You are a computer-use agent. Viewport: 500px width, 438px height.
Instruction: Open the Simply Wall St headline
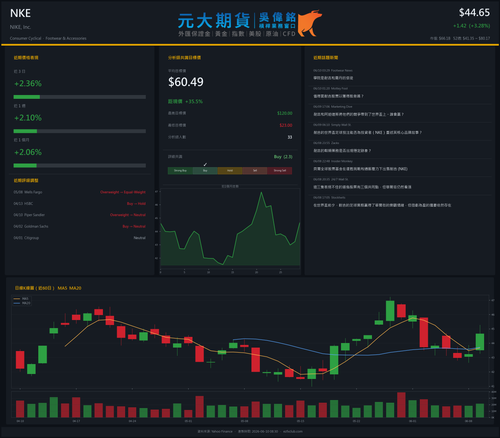coord(368,132)
